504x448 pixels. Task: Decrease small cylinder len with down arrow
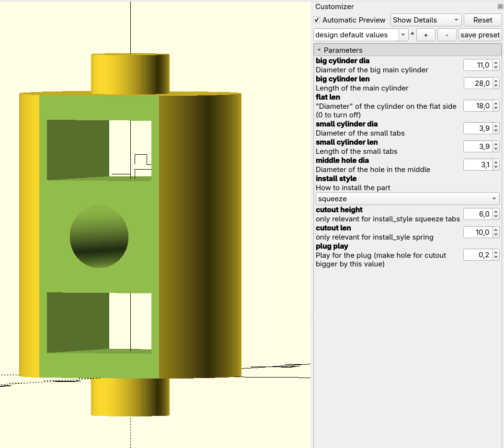click(496, 149)
